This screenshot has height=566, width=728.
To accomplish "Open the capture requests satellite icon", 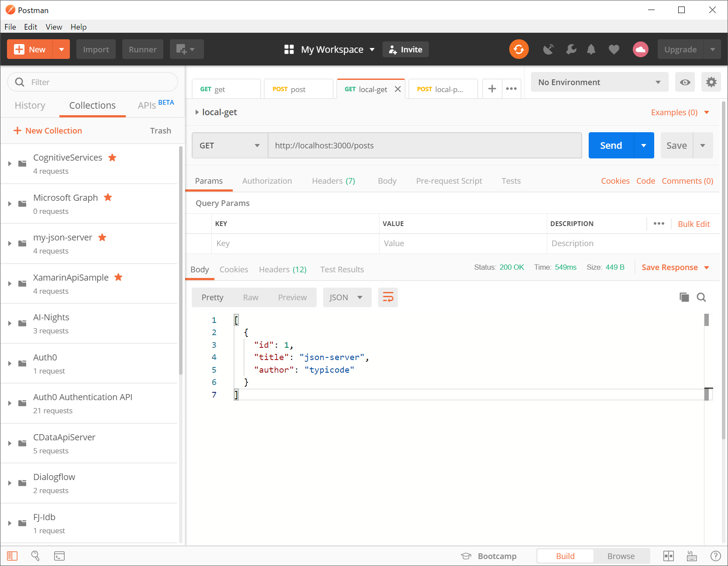I will (548, 49).
